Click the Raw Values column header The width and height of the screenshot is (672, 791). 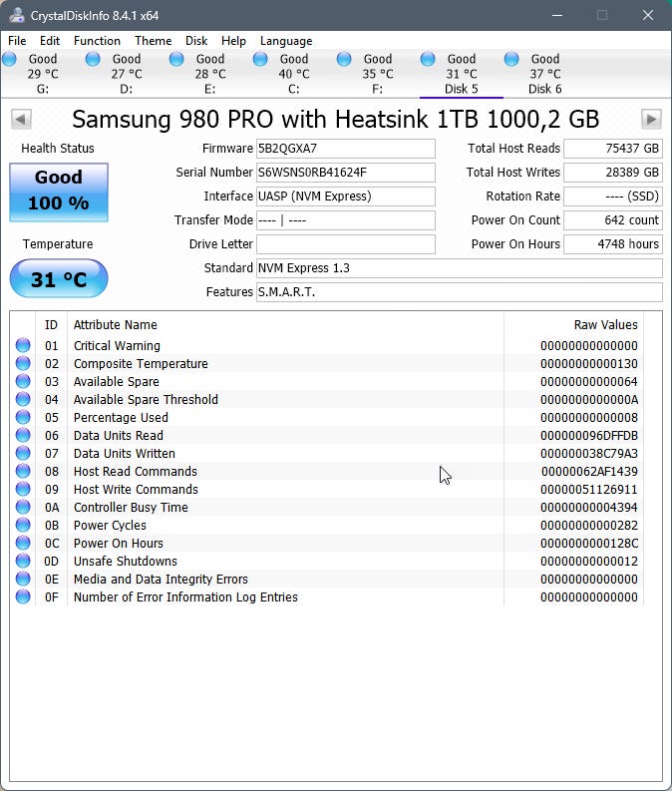tap(605, 325)
